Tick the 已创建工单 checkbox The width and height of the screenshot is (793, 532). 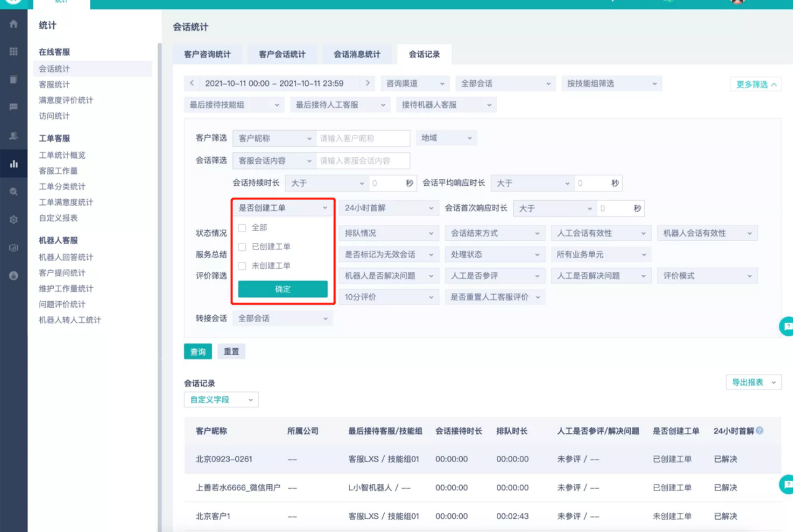pyautogui.click(x=242, y=247)
